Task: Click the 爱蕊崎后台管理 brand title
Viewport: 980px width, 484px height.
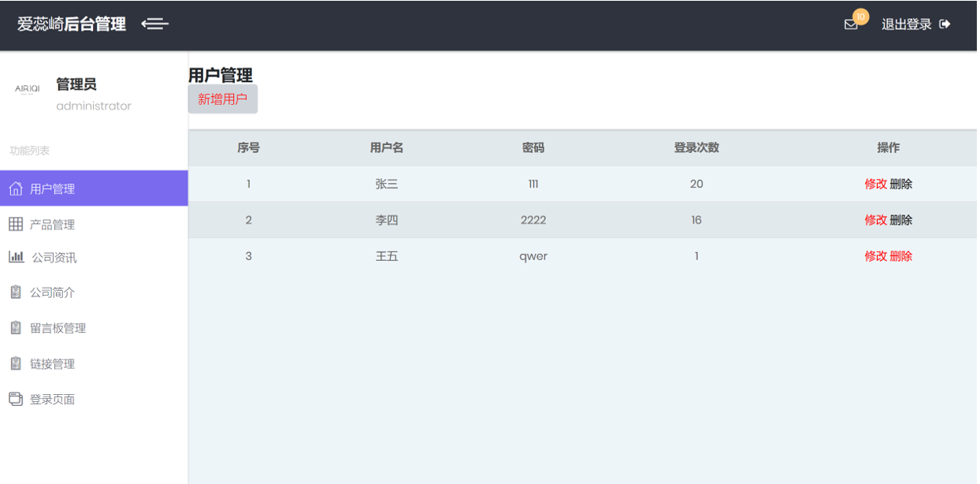Action: (x=72, y=24)
